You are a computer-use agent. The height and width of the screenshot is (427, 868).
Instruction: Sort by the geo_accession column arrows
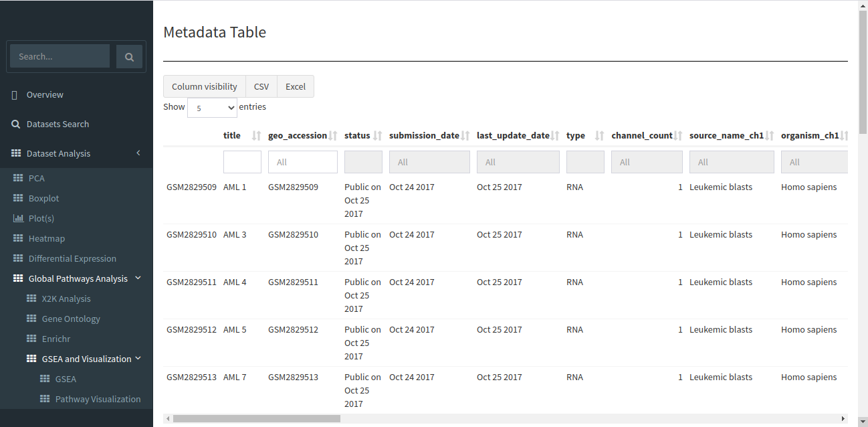[333, 136]
